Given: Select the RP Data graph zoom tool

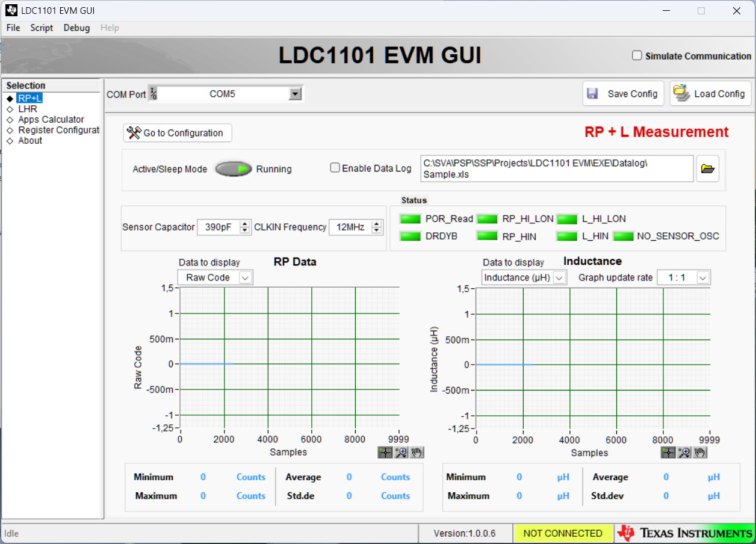Looking at the screenshot, I should [401, 453].
